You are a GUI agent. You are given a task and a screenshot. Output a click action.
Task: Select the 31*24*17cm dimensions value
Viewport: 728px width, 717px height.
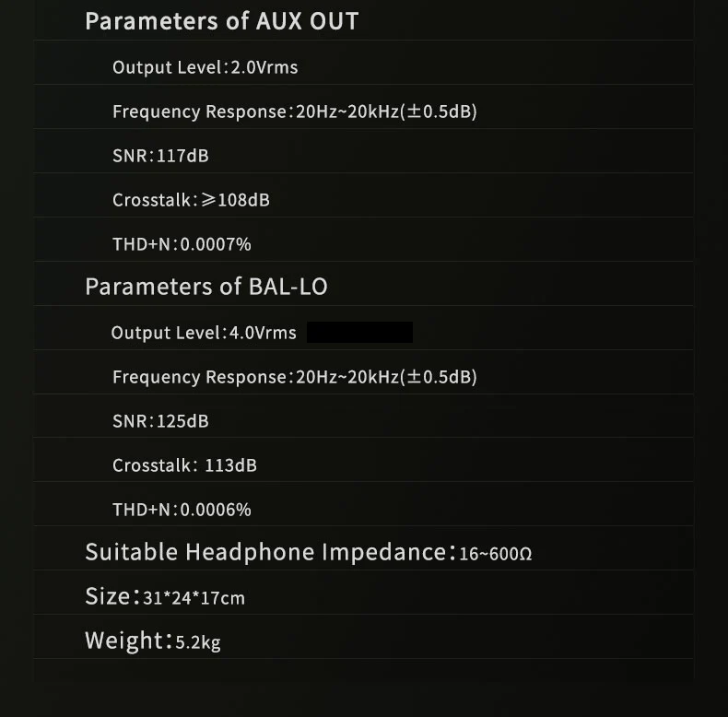click(194, 598)
